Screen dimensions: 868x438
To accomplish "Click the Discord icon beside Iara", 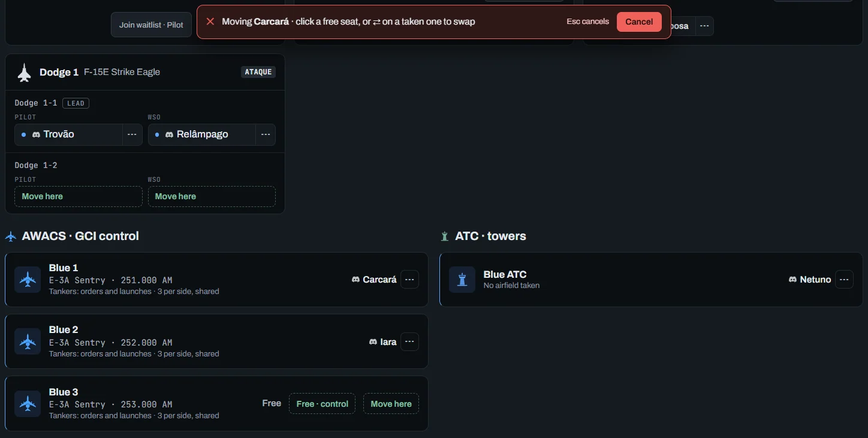I will (x=373, y=342).
